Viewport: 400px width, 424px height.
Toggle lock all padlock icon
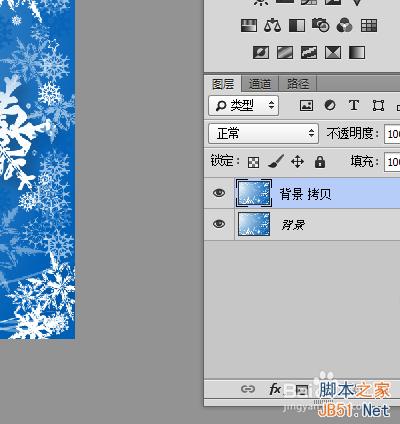320,162
